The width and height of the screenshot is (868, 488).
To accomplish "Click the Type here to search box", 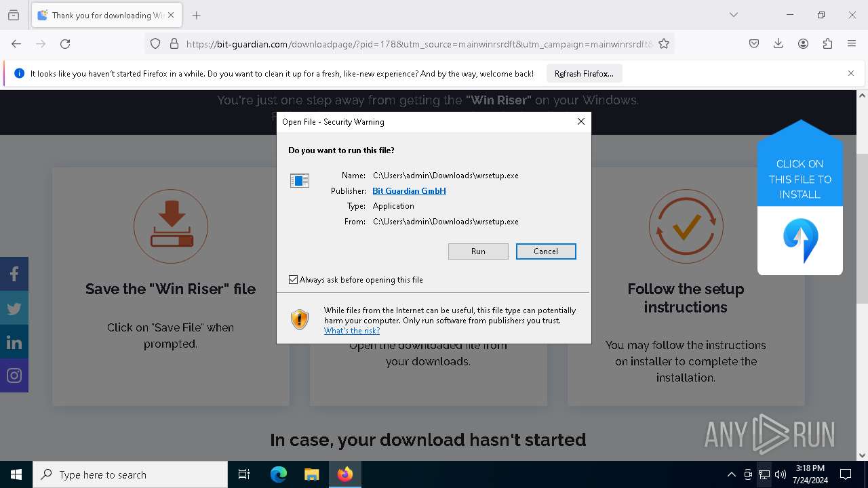I will pyautogui.click(x=130, y=474).
